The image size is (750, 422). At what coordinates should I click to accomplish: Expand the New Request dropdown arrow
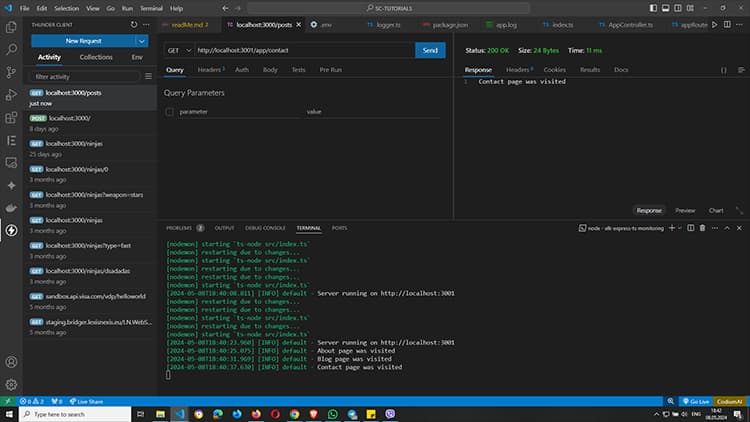coord(142,41)
